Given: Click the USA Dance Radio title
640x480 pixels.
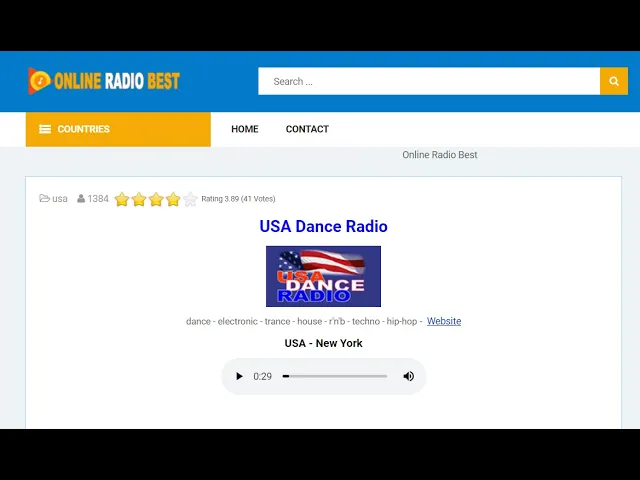Looking at the screenshot, I should (323, 226).
